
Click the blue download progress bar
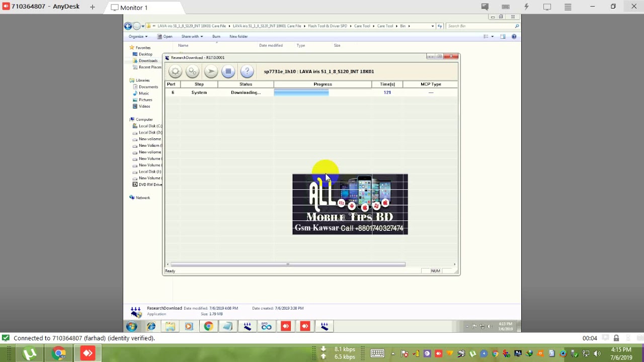coord(301,93)
